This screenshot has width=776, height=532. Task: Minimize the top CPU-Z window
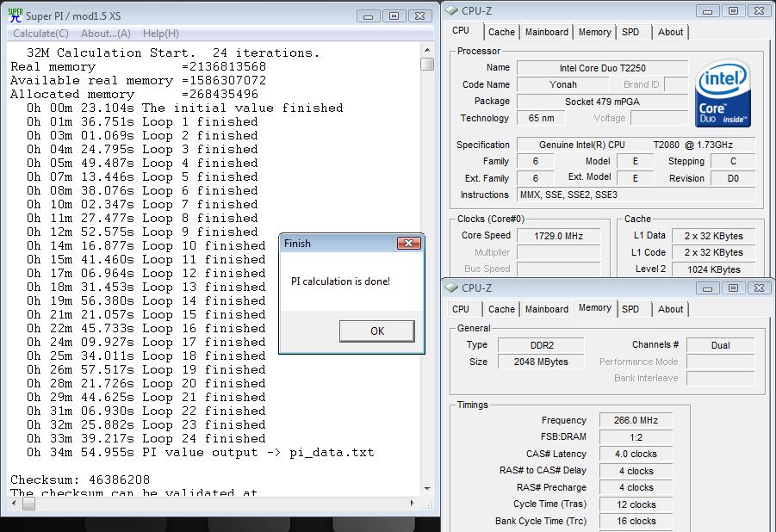tap(708, 11)
